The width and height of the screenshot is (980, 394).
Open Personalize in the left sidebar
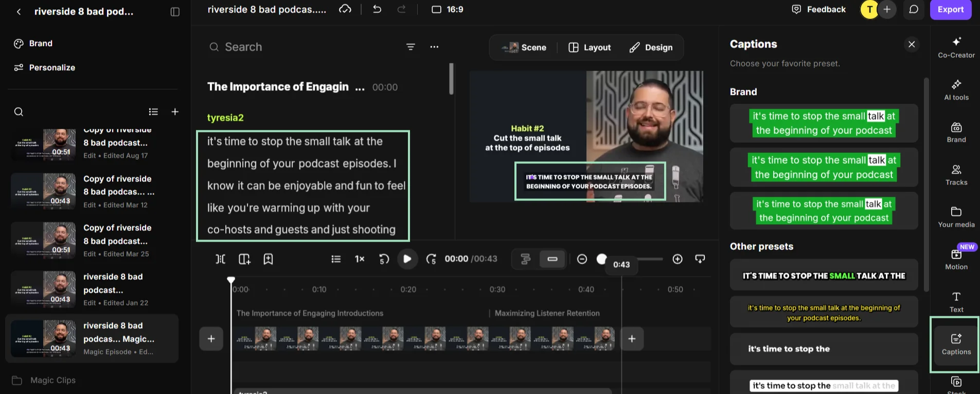pos(45,67)
